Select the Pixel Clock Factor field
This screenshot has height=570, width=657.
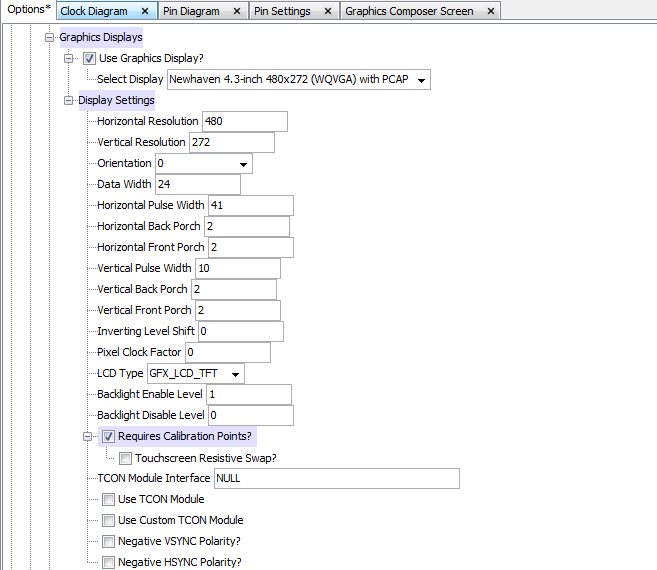227,353
